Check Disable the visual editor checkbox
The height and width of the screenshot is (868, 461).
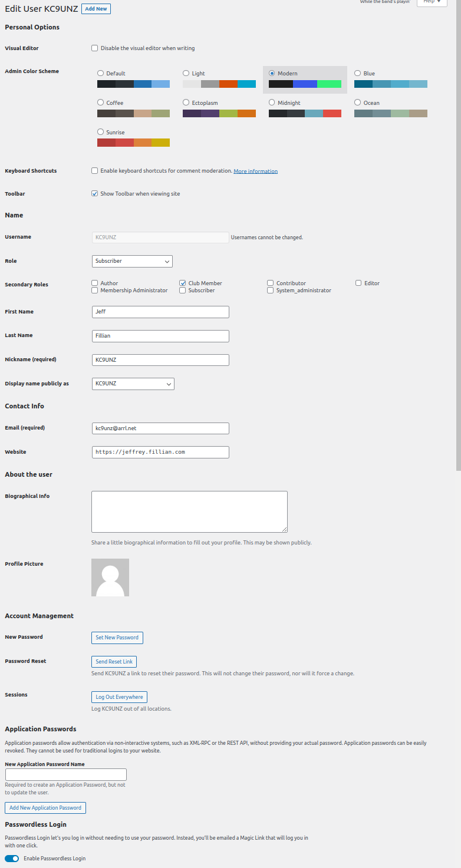[x=95, y=48]
